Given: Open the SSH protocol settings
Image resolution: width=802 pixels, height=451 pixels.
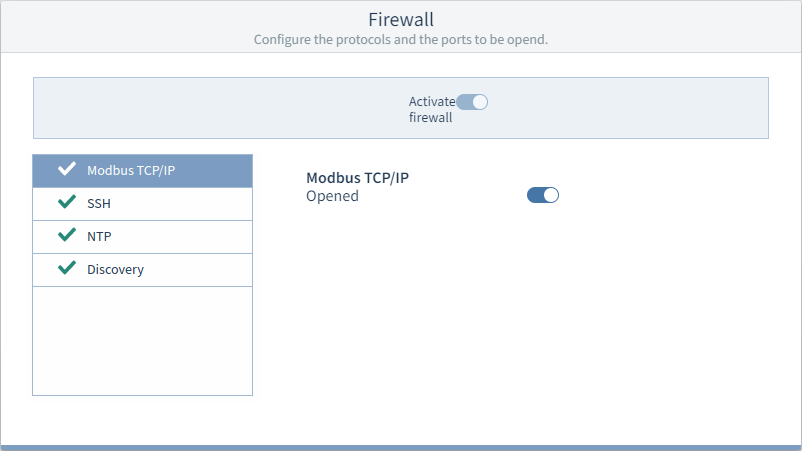Looking at the screenshot, I should pyautogui.click(x=143, y=204).
